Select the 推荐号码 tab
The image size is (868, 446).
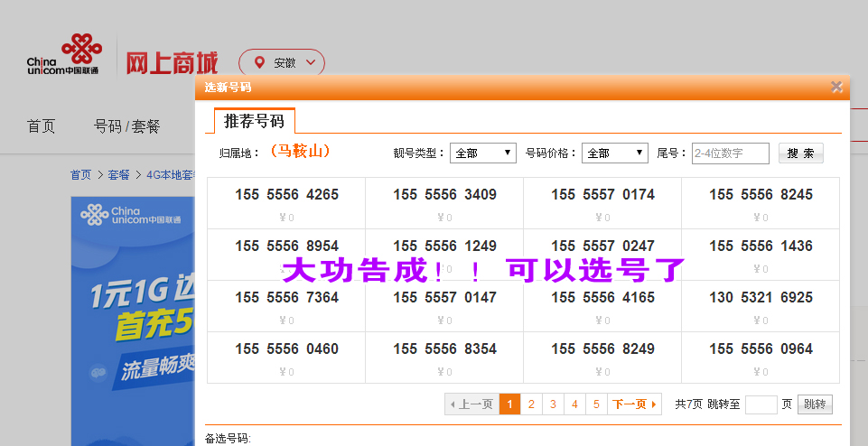pos(254,121)
